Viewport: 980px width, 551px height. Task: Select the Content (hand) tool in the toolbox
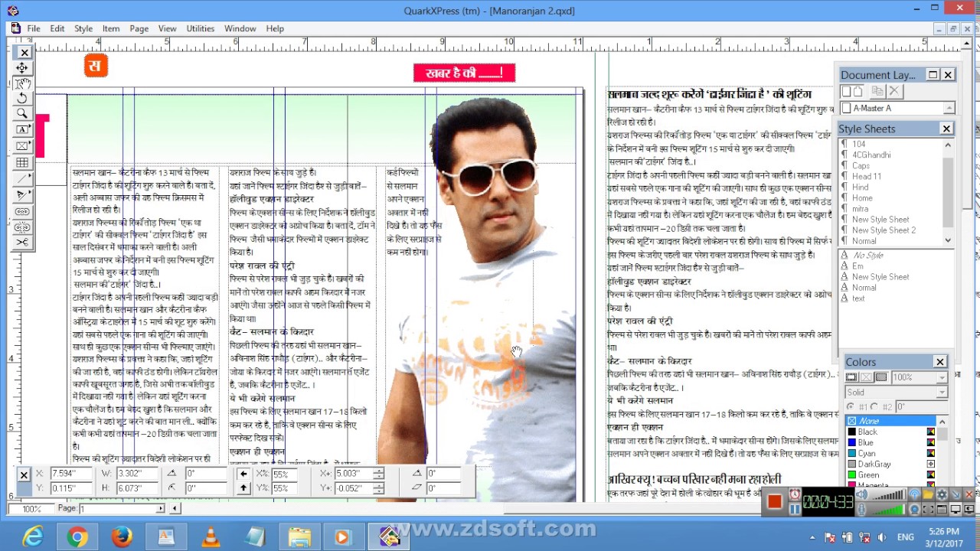(x=22, y=83)
